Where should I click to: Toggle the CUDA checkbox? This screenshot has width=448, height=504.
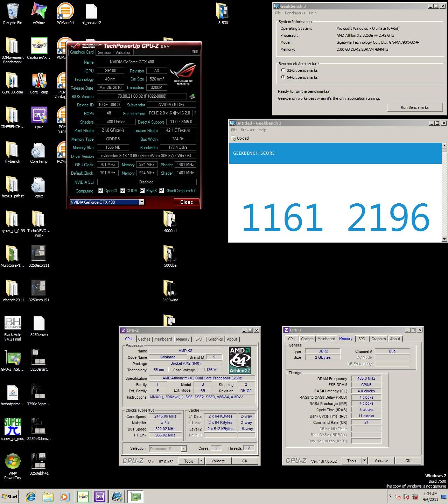pyautogui.click(x=123, y=191)
